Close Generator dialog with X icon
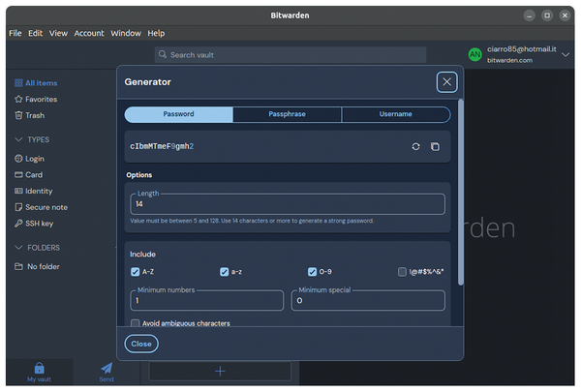 click(446, 82)
